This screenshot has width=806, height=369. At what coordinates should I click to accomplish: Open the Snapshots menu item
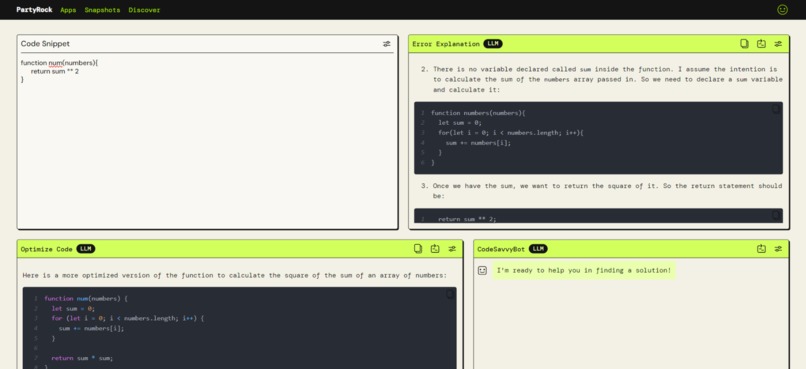click(102, 10)
